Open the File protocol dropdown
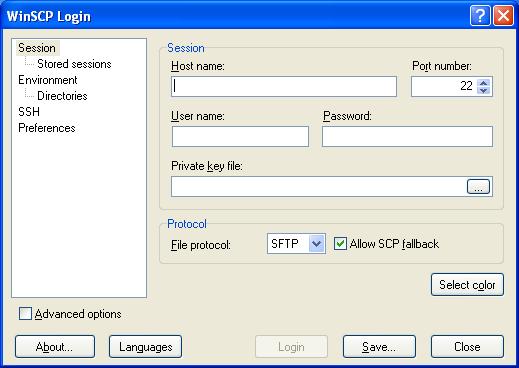This screenshot has width=519, height=368. (x=316, y=244)
